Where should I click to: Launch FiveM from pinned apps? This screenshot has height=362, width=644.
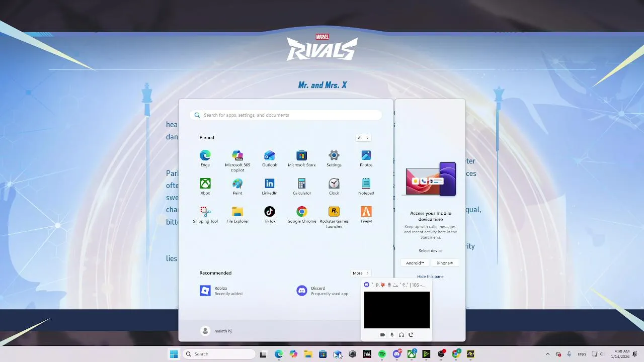coord(366,214)
